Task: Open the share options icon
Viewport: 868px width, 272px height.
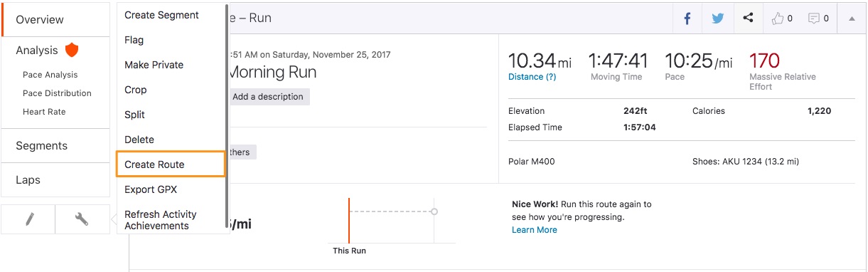Action: click(748, 19)
